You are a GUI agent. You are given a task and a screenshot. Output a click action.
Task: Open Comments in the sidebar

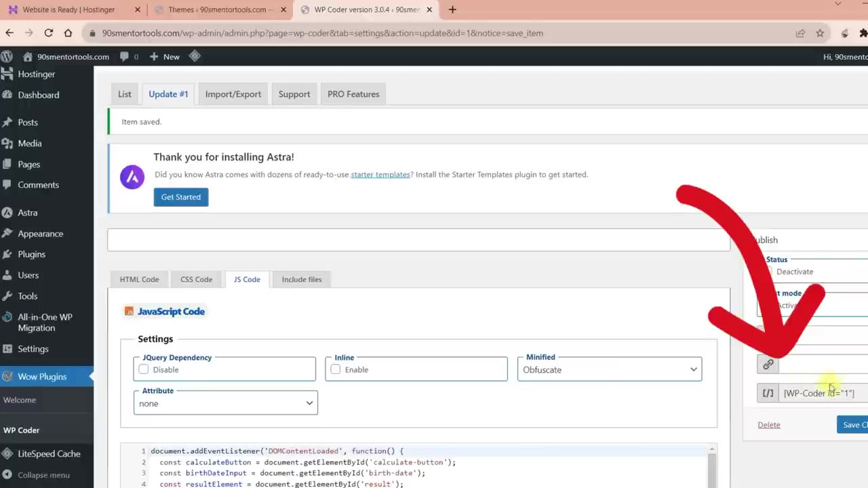pos(38,184)
